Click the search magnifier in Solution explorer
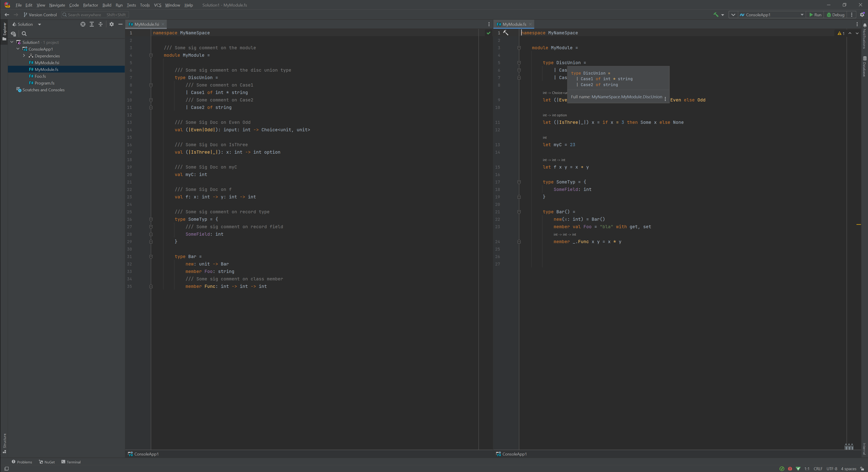The height and width of the screenshot is (472, 868). click(24, 34)
